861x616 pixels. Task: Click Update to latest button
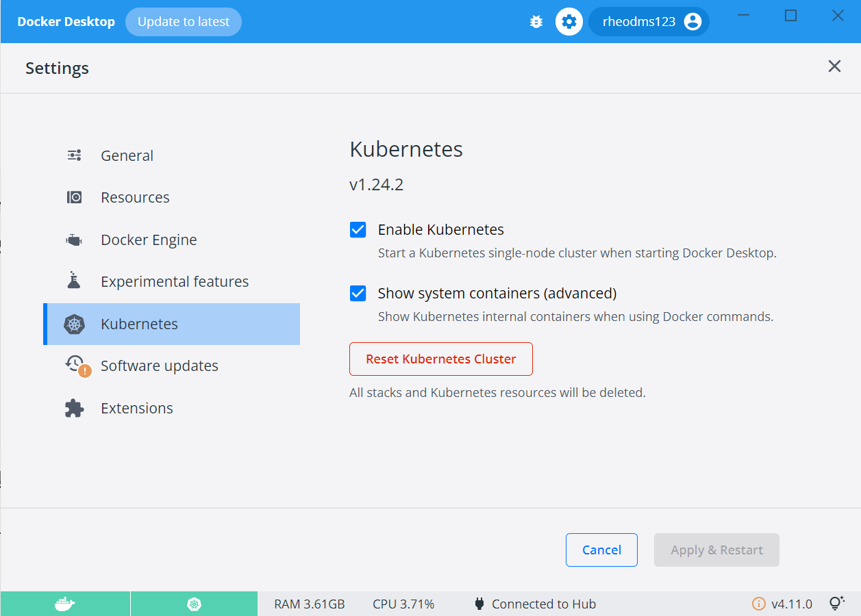(x=184, y=22)
